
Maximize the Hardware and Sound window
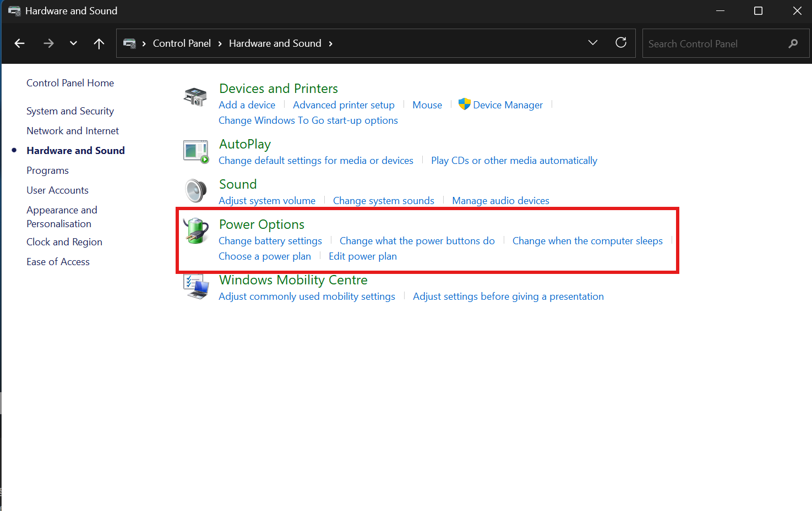tap(758, 11)
